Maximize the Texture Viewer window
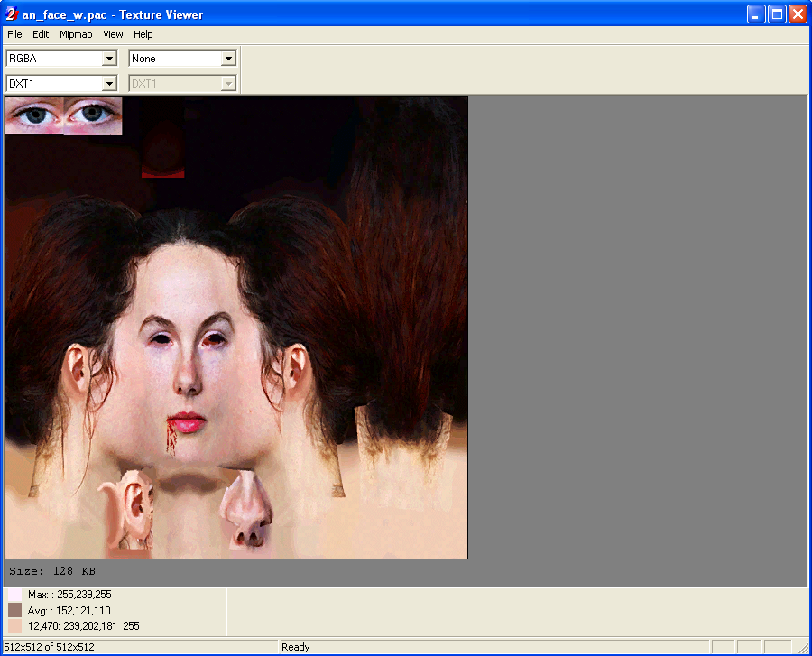Viewport: 812px width, 656px height. coord(777,14)
